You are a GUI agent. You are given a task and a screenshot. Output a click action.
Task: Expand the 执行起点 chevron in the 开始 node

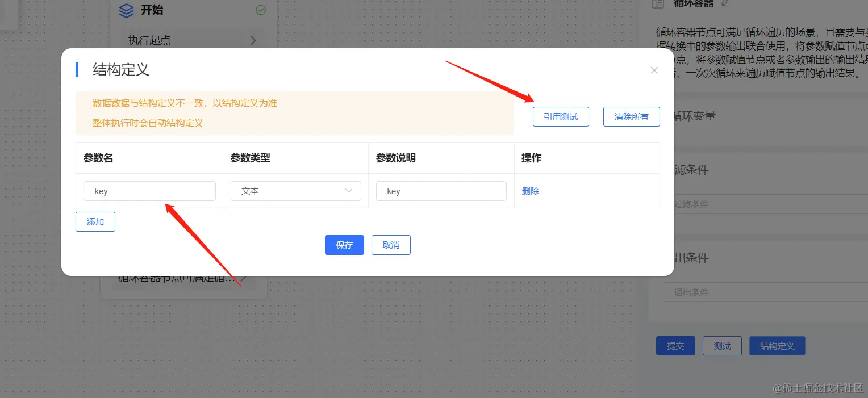click(253, 40)
